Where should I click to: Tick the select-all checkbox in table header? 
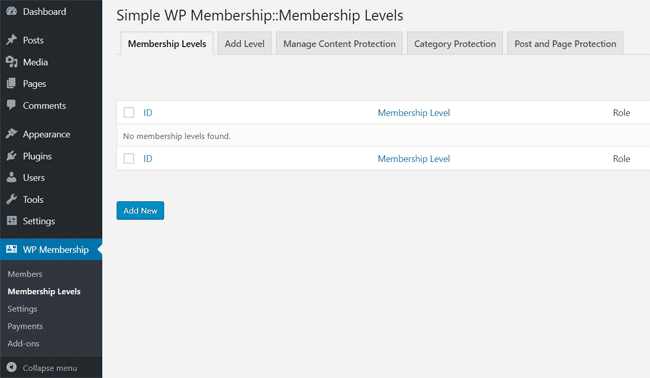pos(129,112)
